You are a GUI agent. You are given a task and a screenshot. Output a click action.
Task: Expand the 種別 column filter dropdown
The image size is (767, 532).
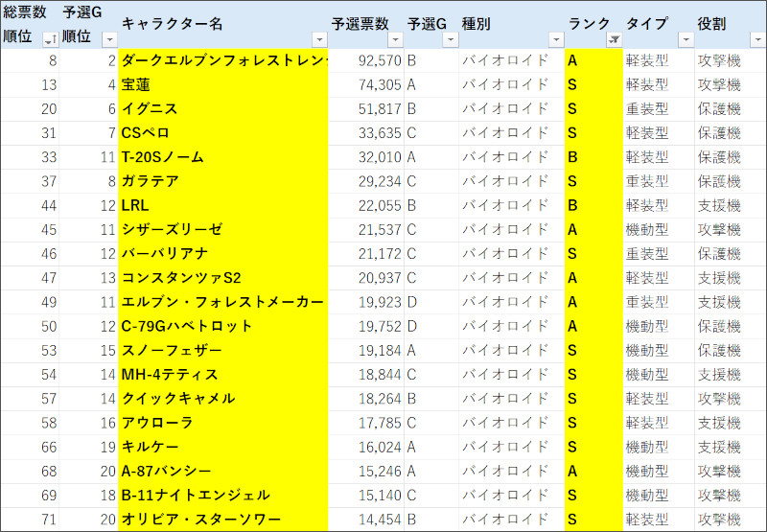point(555,38)
